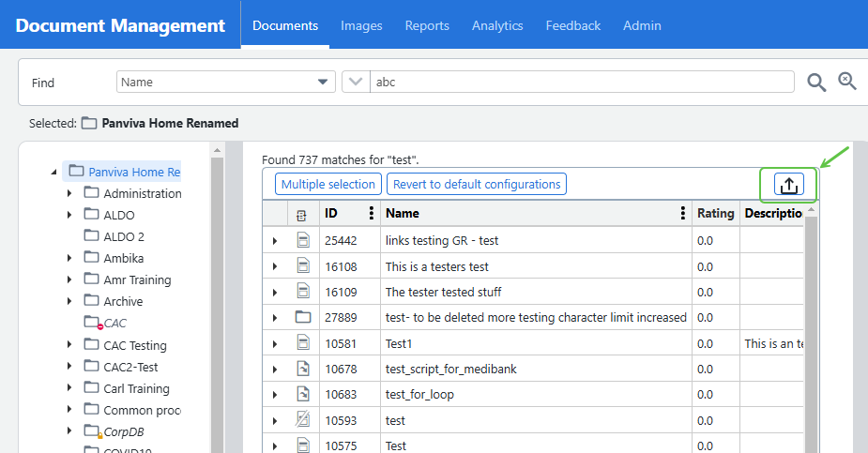The width and height of the screenshot is (868, 453).
Task: Click the column chooser icon in grid header
Action: pyautogui.click(x=302, y=214)
